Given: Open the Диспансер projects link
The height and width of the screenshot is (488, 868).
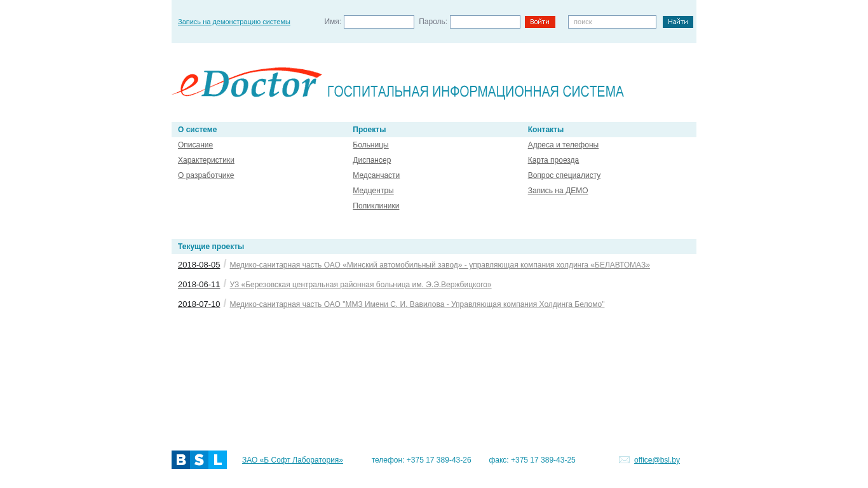Looking at the screenshot, I should pos(372,160).
